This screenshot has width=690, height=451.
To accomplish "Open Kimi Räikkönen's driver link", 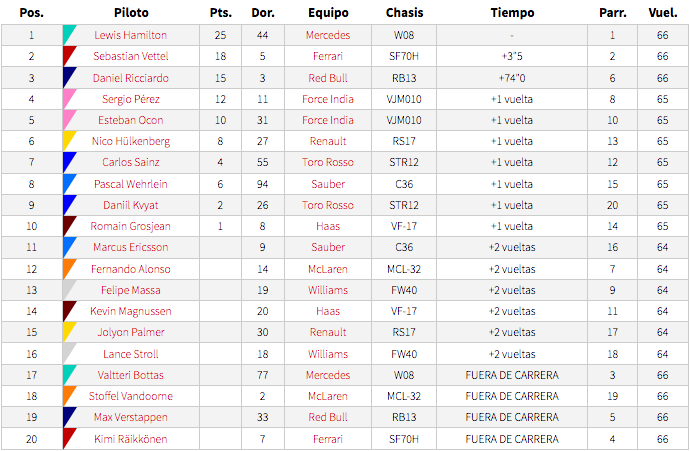I will click(131, 439).
